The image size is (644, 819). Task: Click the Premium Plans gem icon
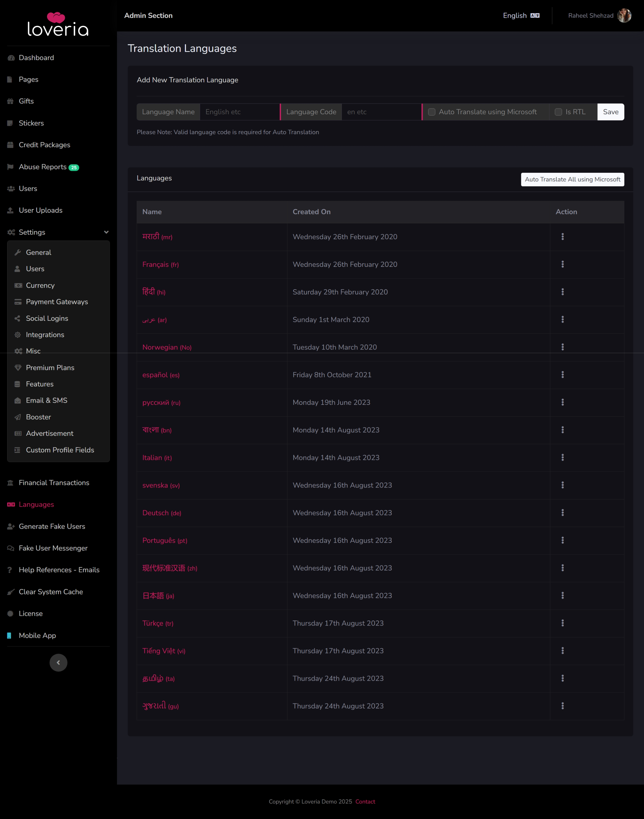(x=18, y=367)
